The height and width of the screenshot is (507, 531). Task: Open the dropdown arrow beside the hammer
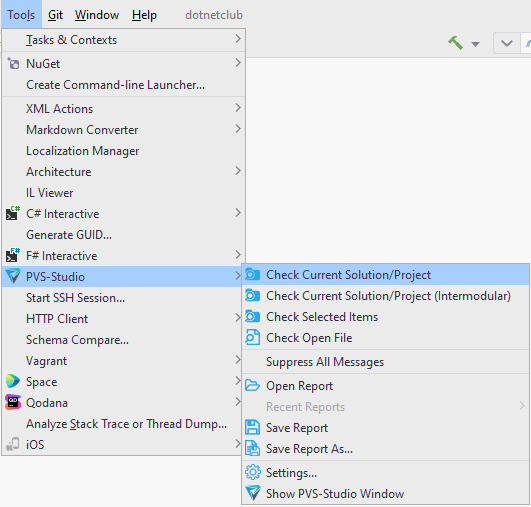tap(475, 44)
